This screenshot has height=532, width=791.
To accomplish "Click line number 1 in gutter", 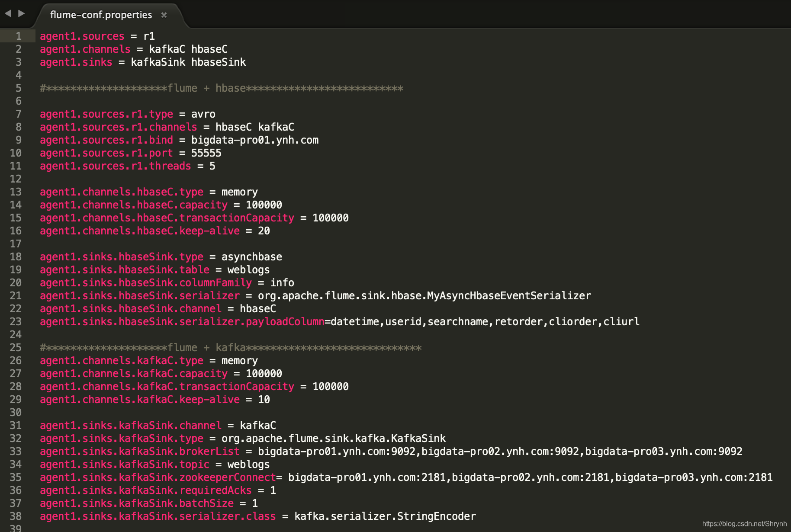I will (x=19, y=36).
